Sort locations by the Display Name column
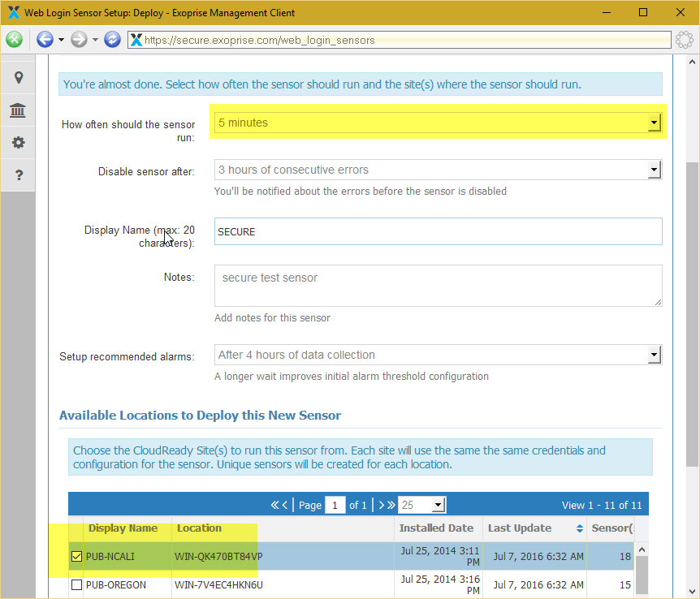Screen dimensions: 700x599 [123, 528]
